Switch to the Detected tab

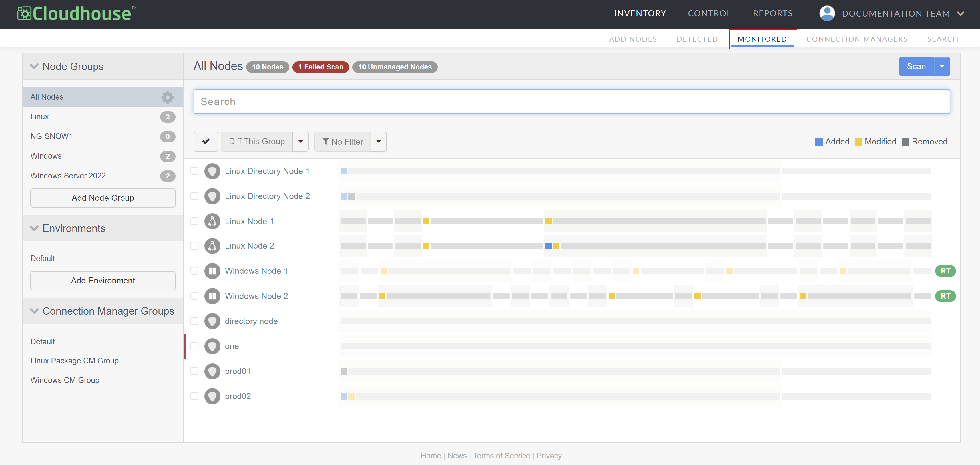697,39
